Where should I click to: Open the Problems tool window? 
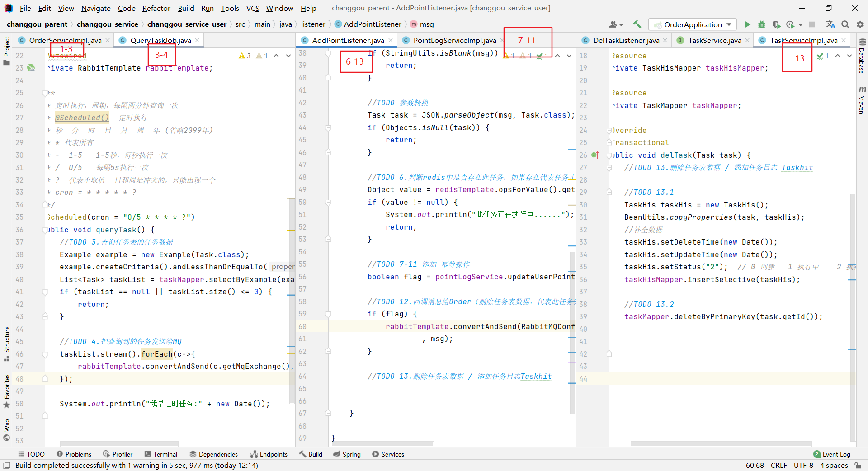click(x=74, y=454)
